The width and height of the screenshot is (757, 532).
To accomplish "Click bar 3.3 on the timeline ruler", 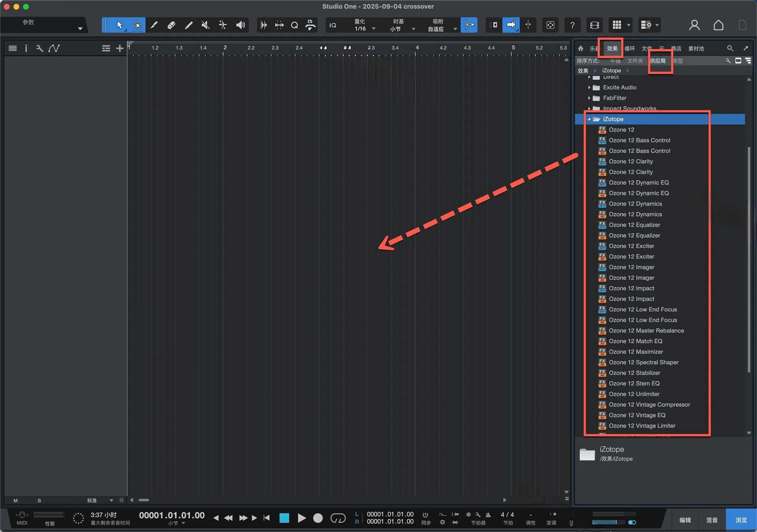I will [371, 48].
